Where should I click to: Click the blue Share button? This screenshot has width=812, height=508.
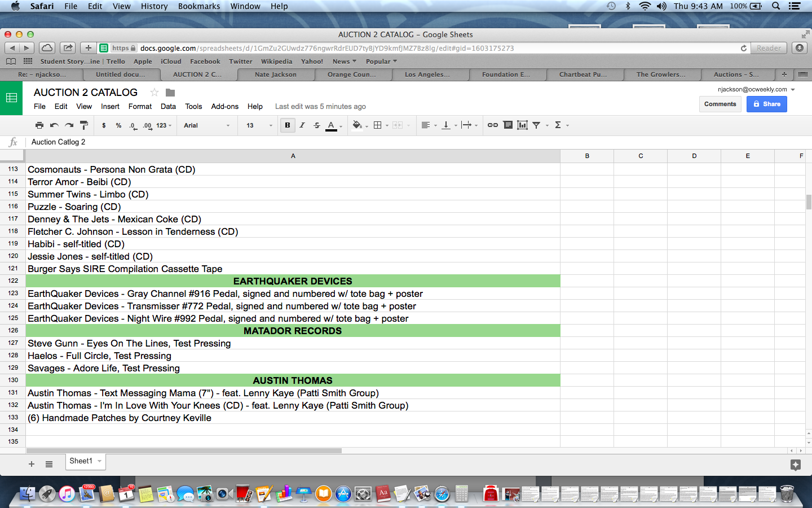[766, 104]
